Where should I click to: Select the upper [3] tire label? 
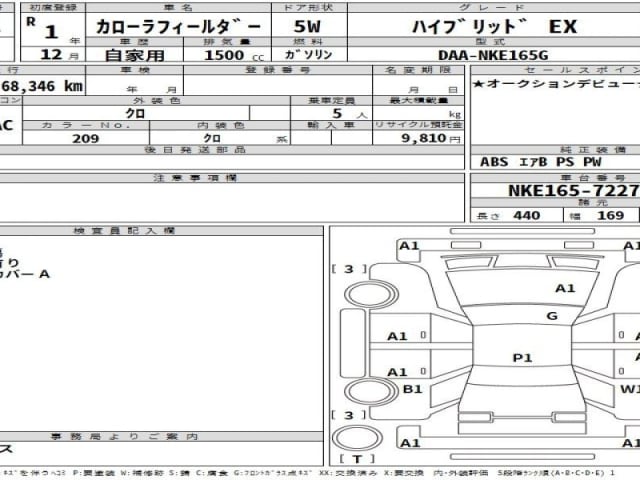coord(349,269)
